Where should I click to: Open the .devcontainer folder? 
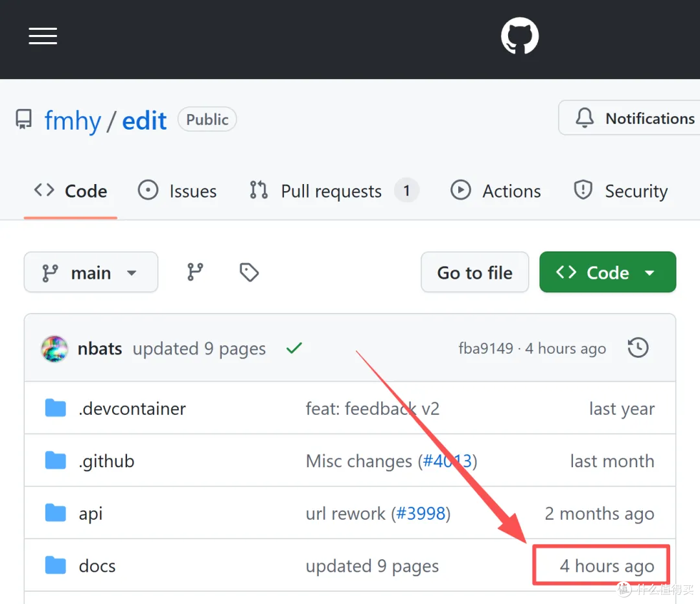click(132, 408)
